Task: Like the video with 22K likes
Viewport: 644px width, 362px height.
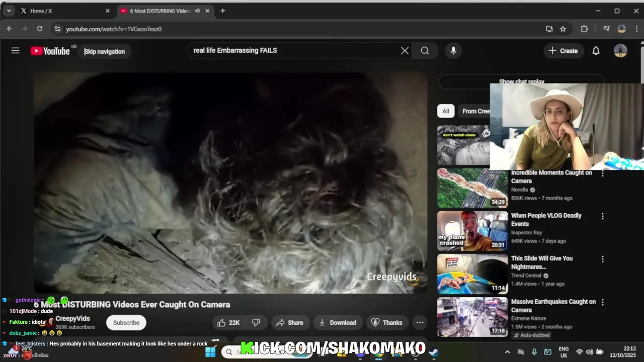Action: (228, 323)
